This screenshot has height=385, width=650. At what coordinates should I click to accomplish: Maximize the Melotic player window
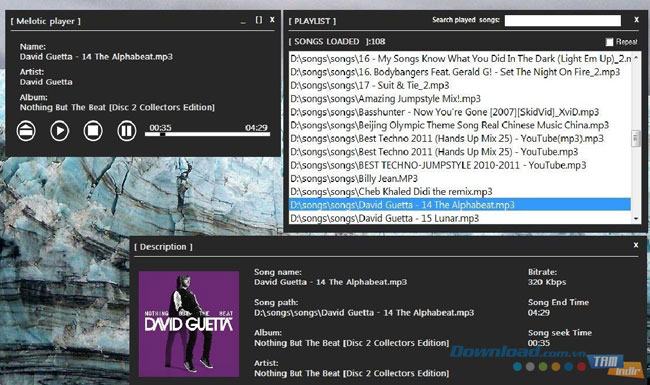[x=259, y=20]
